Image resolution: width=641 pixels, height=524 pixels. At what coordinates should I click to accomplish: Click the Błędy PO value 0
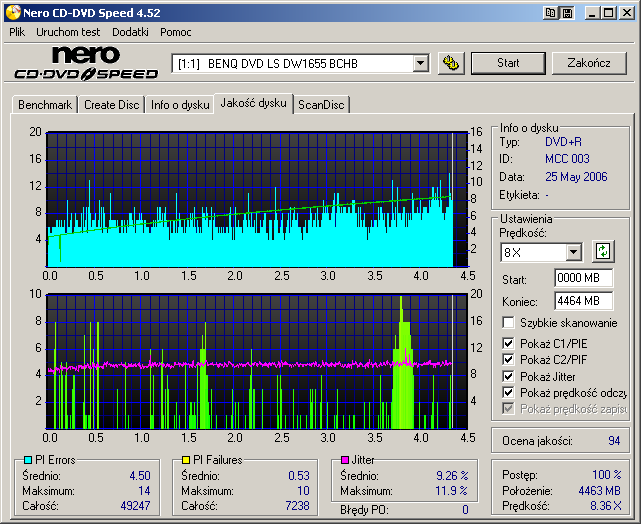(465, 510)
